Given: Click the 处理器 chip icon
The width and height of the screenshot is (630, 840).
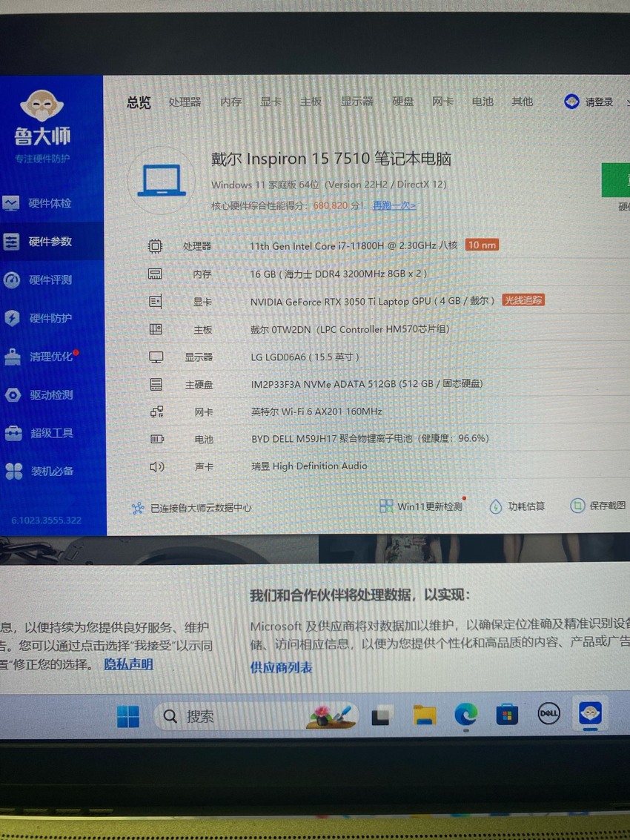Looking at the screenshot, I should coord(155,246).
